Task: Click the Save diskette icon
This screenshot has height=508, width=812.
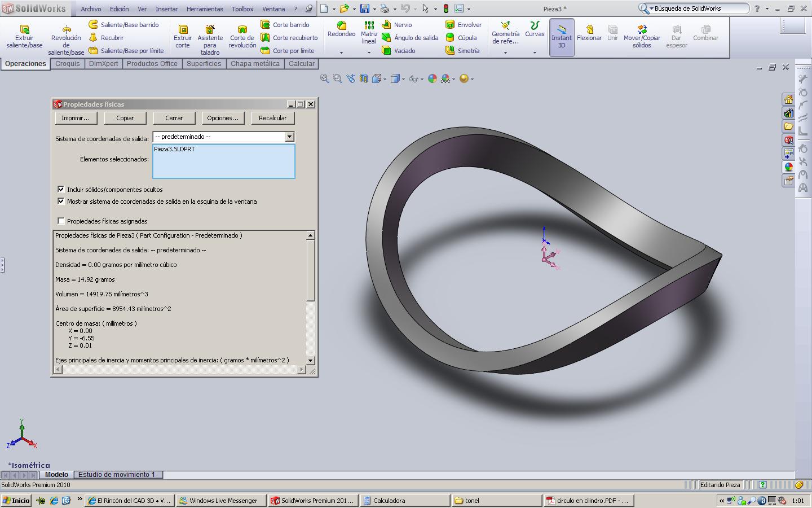Action: click(365, 8)
